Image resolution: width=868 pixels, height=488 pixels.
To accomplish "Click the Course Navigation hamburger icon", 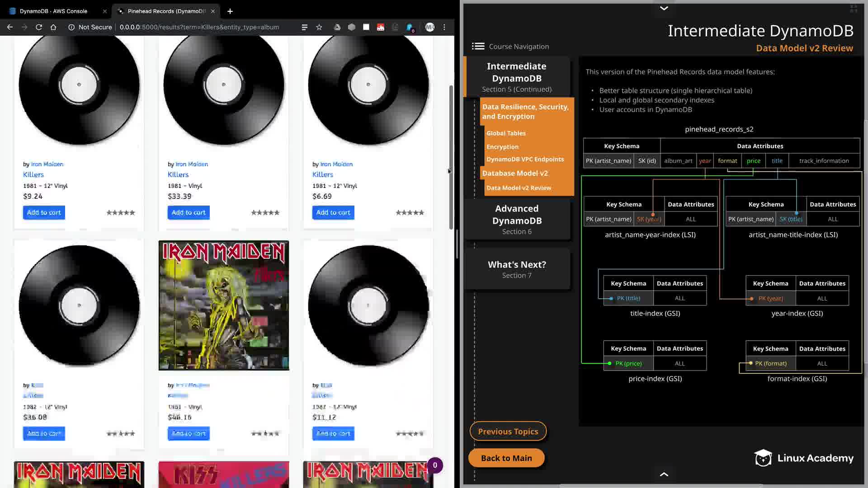I will [478, 46].
